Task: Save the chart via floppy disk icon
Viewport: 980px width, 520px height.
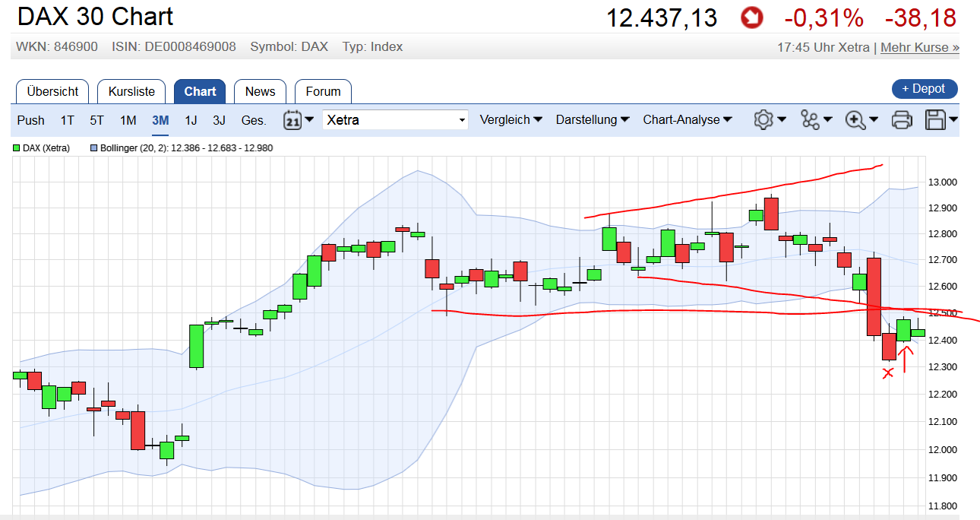Action: [941, 120]
